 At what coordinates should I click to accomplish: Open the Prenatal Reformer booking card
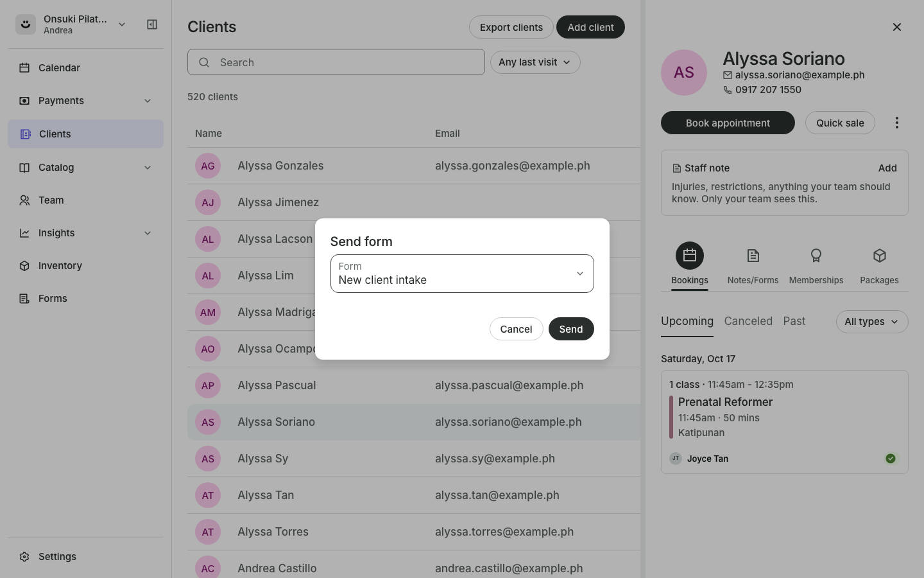[x=785, y=422]
